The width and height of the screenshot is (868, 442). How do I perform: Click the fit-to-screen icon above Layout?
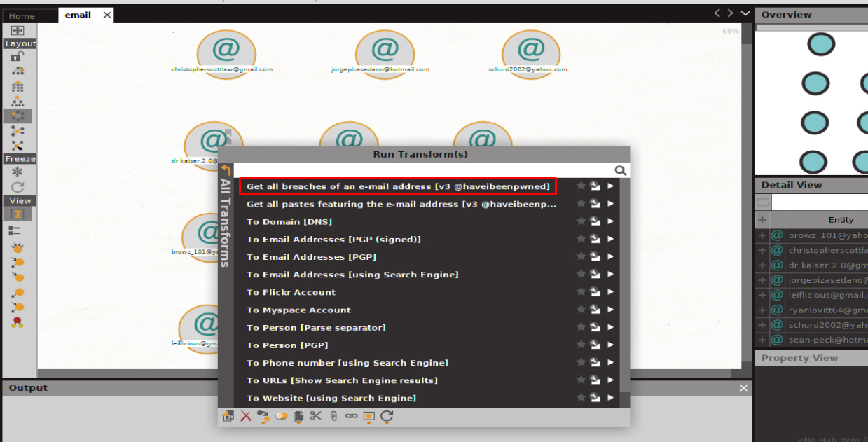[18, 30]
